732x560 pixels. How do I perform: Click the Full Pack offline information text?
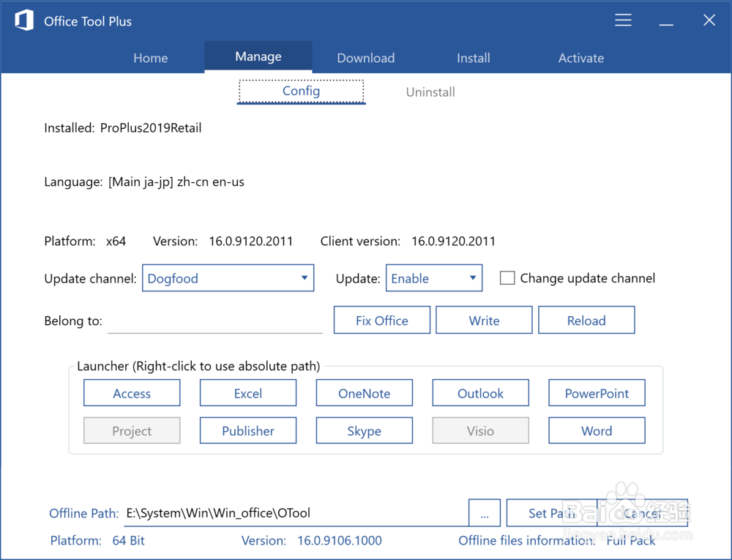click(631, 540)
